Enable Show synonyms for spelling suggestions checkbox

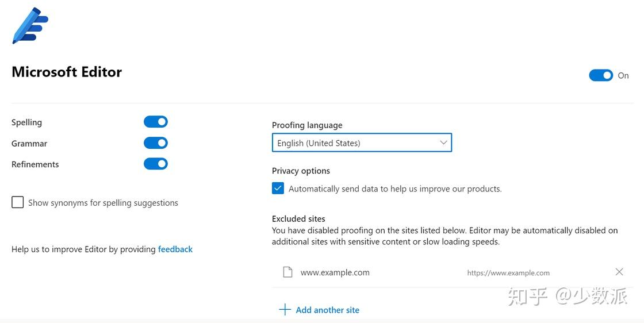tap(18, 202)
